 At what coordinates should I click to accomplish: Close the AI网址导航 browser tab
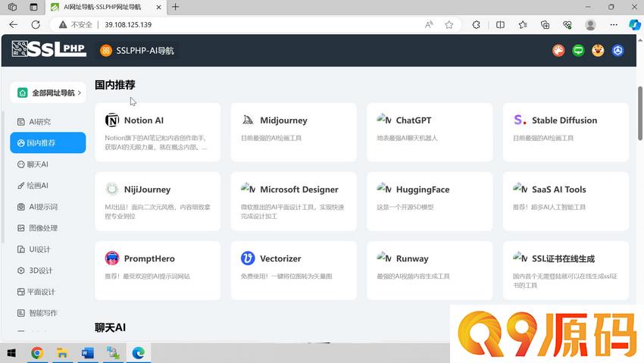(158, 7)
